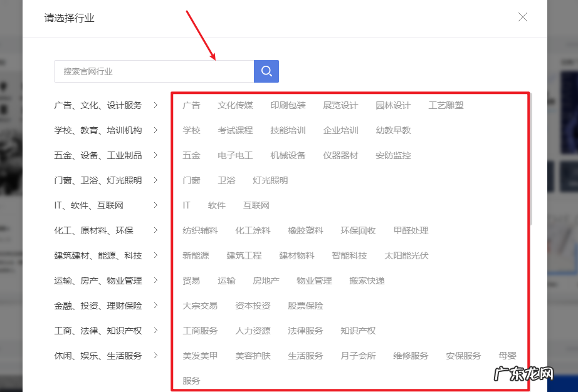Select the 知识产权 industry tag

[x=357, y=331]
